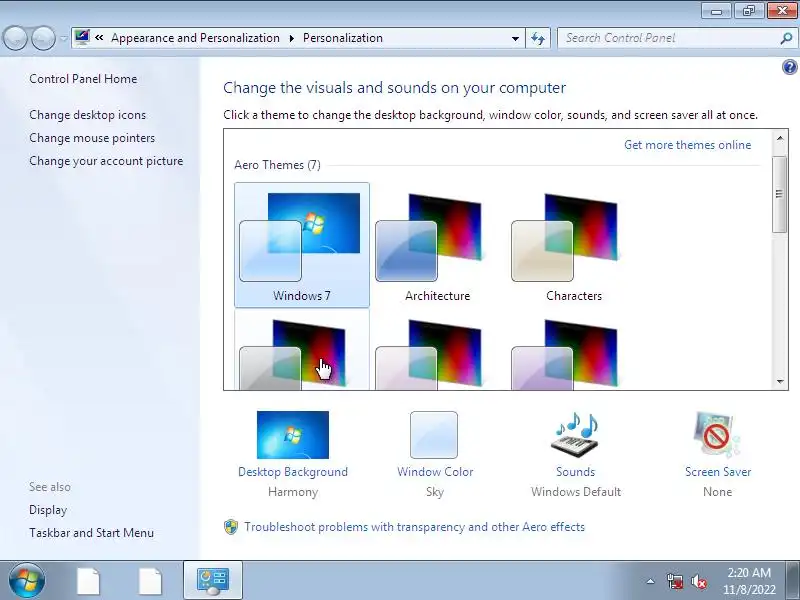
Task: Expand the address bar history dropdown
Action: [x=515, y=38]
